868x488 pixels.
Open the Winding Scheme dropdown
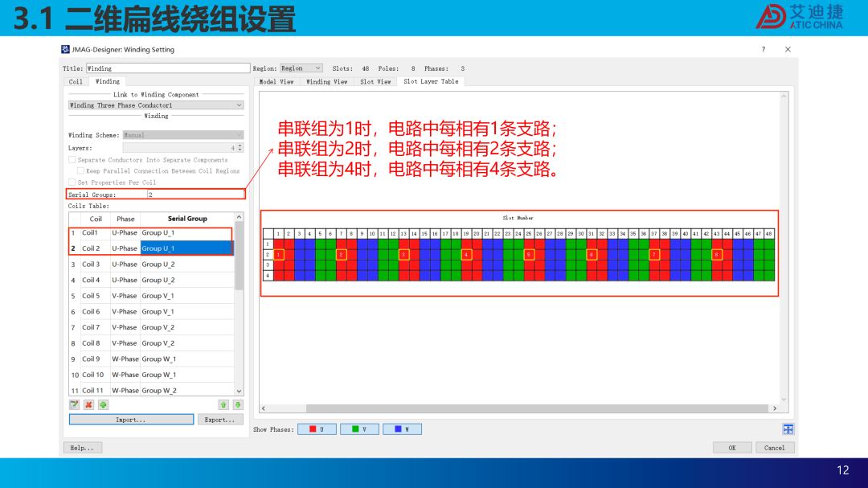[x=183, y=134]
